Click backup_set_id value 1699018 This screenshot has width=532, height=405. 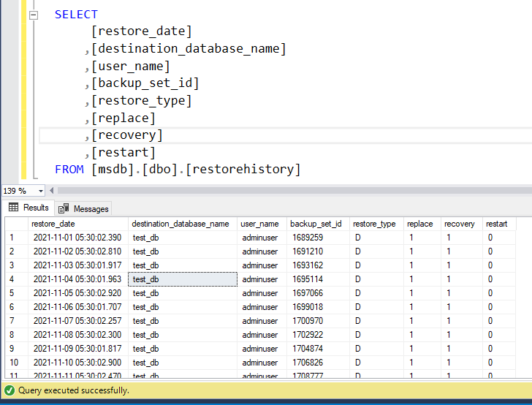pyautogui.click(x=318, y=307)
